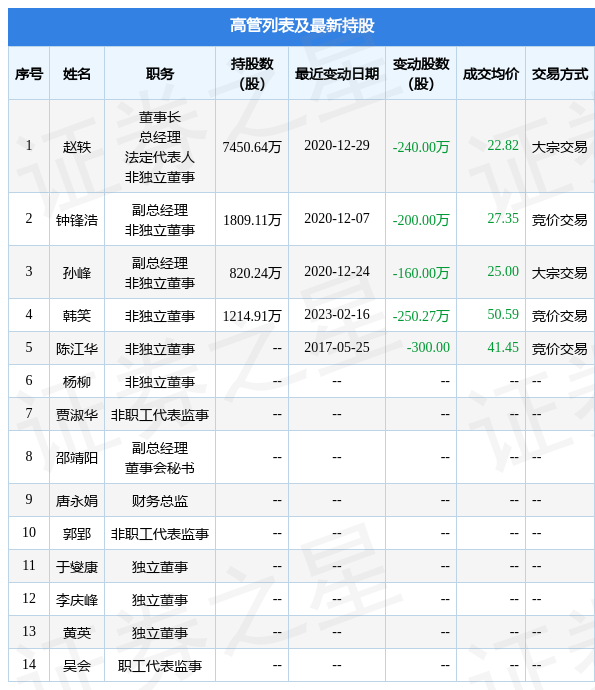
Task: Select the 成交均价 column header
Action: [491, 74]
